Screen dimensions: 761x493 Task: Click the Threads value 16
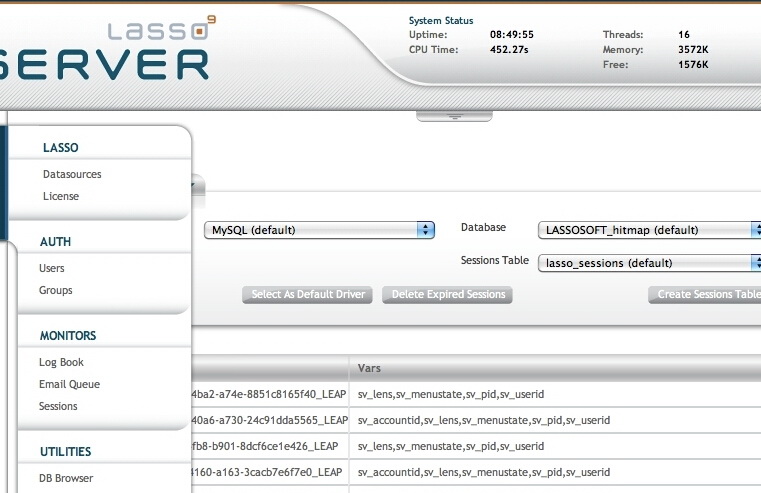pyautogui.click(x=684, y=34)
